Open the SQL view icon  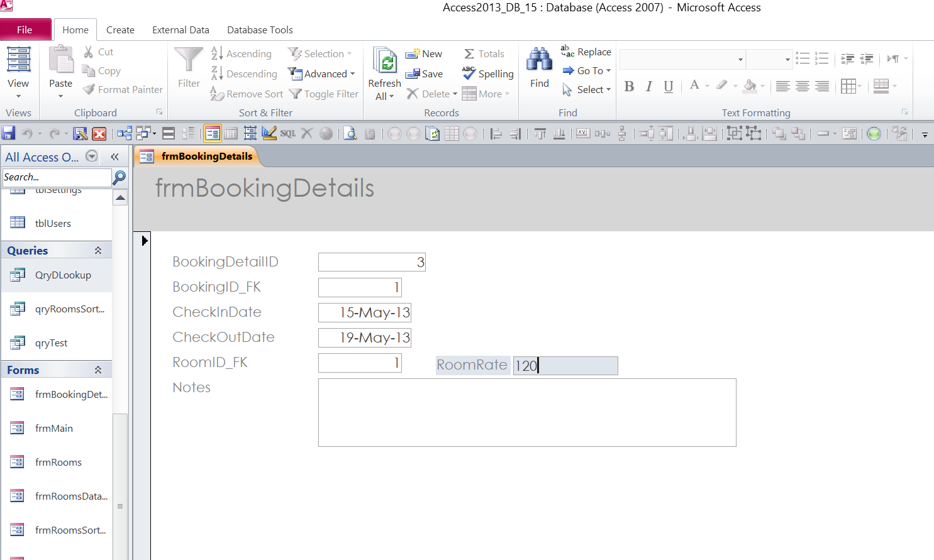coord(287,133)
